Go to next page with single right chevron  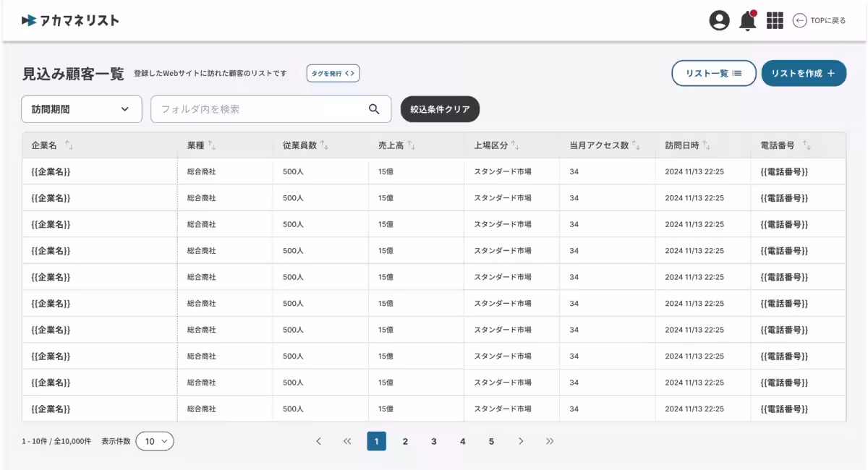(x=521, y=441)
